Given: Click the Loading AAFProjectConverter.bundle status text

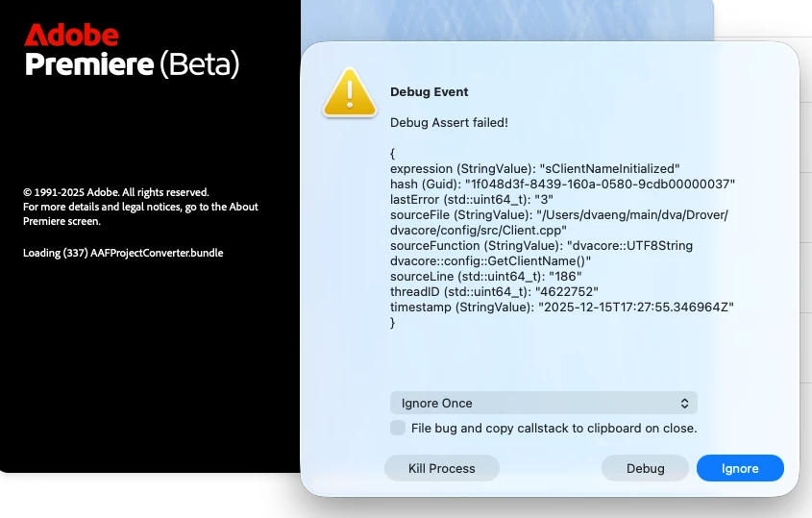Looking at the screenshot, I should [123, 253].
